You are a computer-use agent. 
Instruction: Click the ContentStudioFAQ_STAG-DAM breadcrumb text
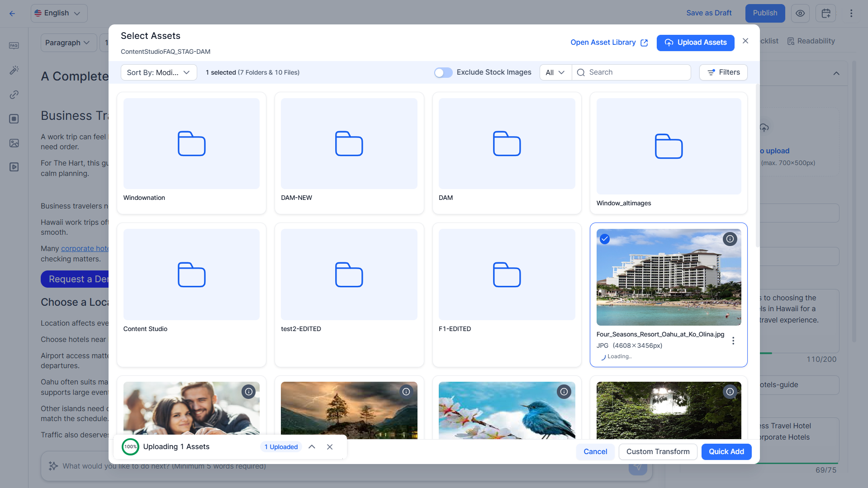click(x=166, y=52)
